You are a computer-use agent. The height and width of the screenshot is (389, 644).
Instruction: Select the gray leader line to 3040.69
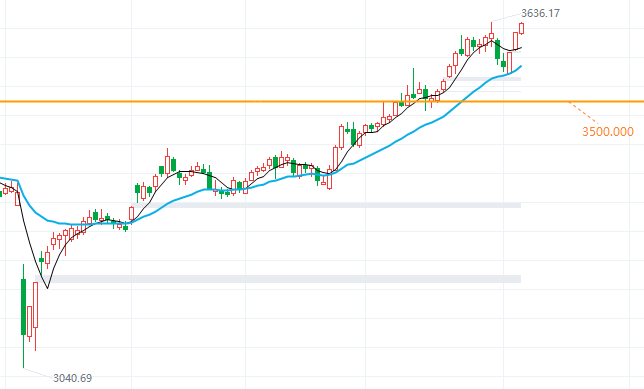tap(38, 372)
